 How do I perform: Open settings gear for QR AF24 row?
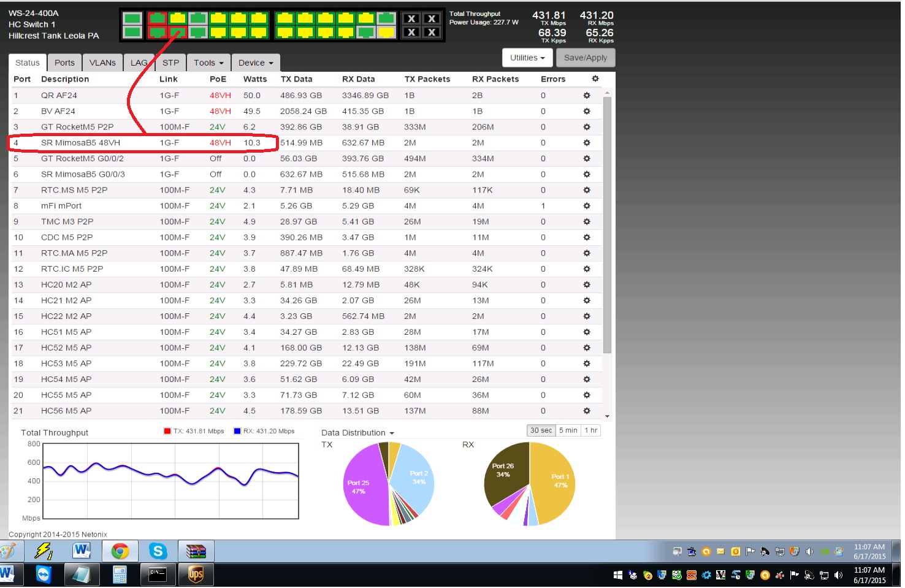click(587, 96)
